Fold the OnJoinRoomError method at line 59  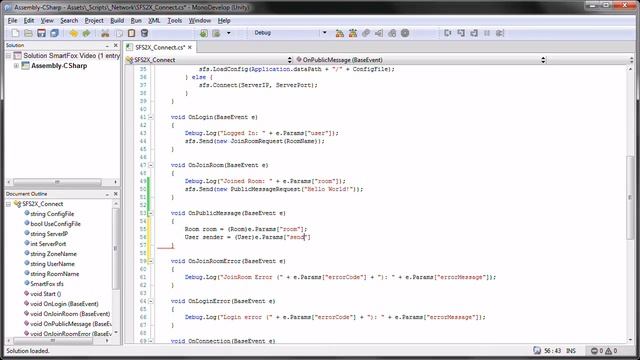pyautogui.click(x=151, y=261)
